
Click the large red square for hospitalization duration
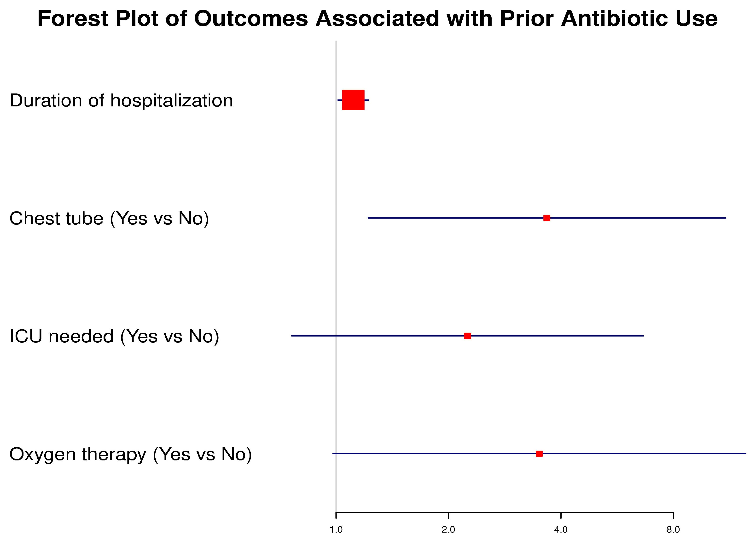(x=353, y=100)
